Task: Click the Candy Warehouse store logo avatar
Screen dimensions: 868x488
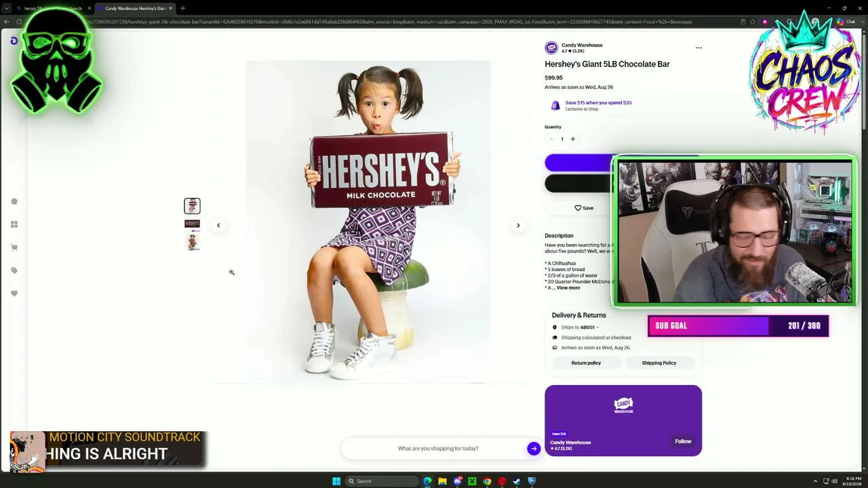Action: 551,48
